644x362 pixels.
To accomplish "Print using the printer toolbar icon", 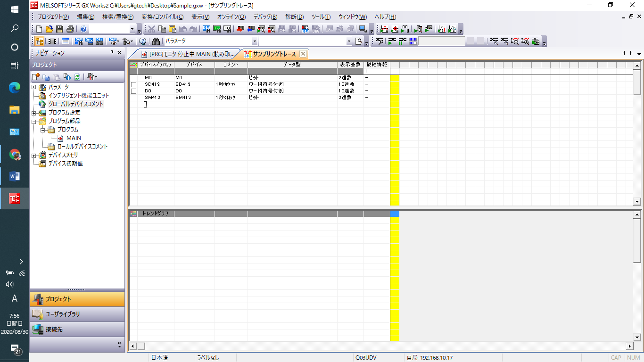I will click(70, 29).
